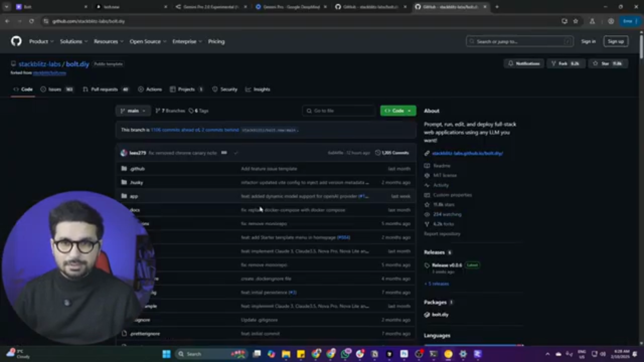Click the taskbar Search box
The image size is (644, 362).
tap(211, 354)
